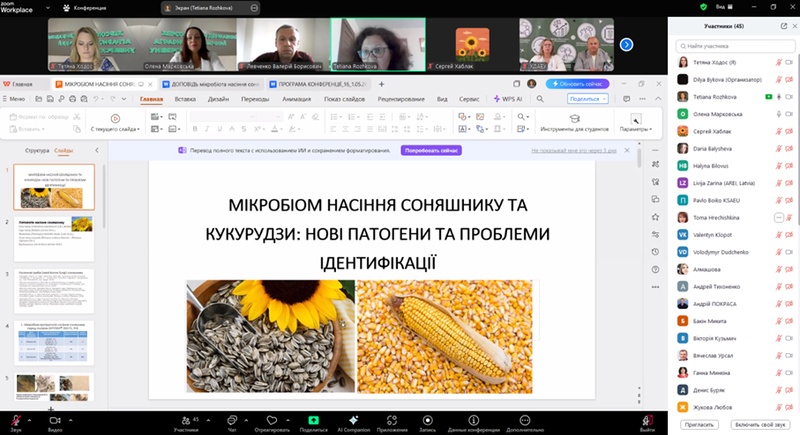
Task: Click the star icon in right WPS sidebar
Action: coord(656,217)
